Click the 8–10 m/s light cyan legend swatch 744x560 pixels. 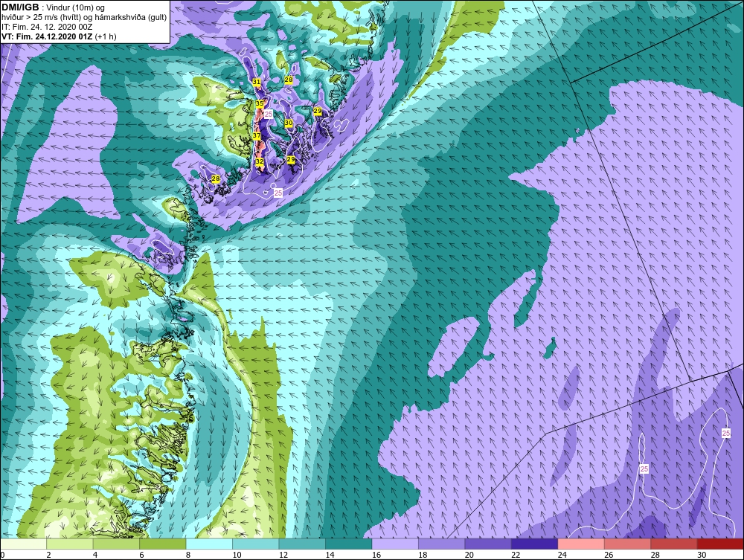point(209,544)
